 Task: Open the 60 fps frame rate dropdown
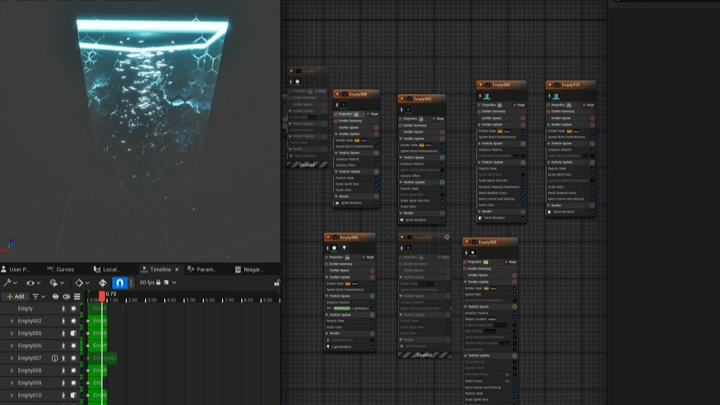[152, 283]
